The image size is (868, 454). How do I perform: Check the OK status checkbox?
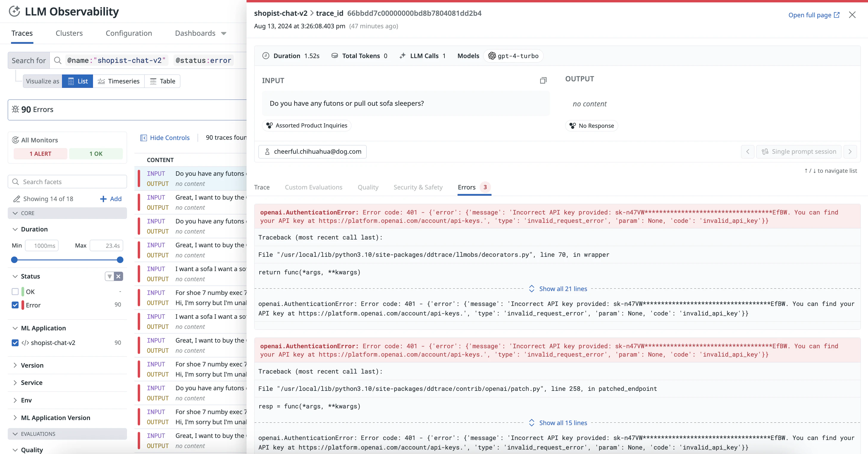click(15, 292)
